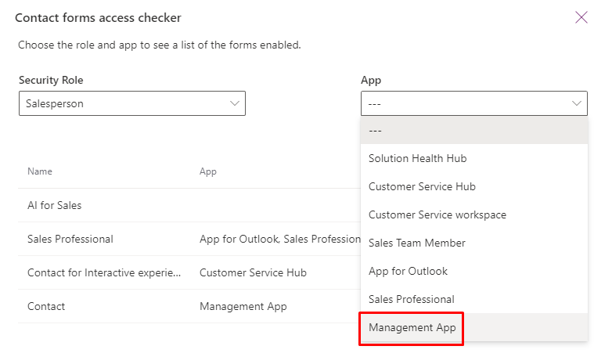Click Management App cell in table
Viewport: 594px width, 364px height.
[243, 306]
